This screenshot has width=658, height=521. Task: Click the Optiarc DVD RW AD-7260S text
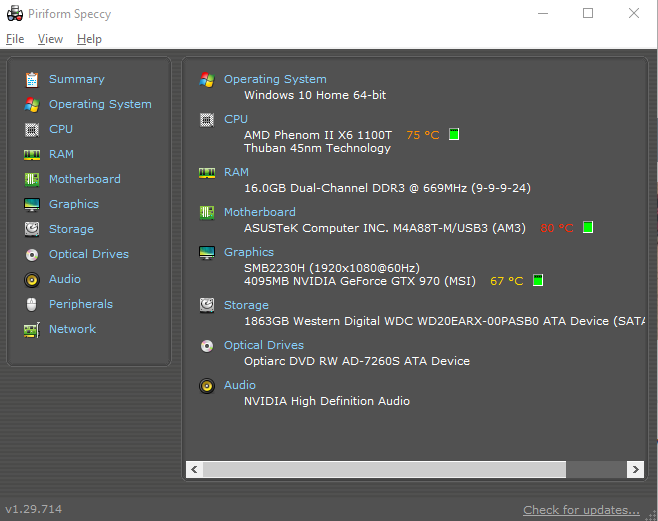(357, 361)
